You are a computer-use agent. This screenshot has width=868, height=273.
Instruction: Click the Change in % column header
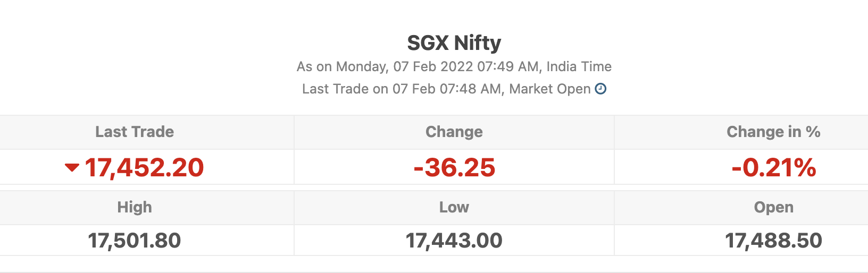coord(773,132)
